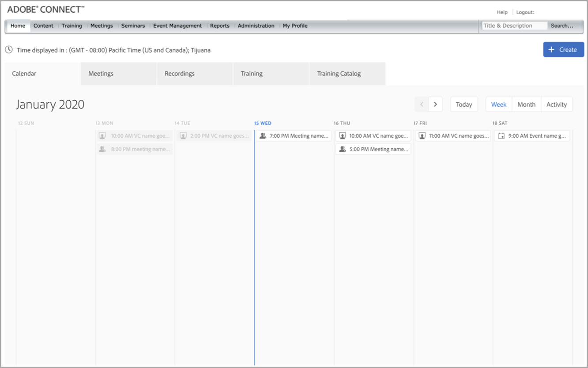Select Administration from the navigation bar
This screenshot has width=588, height=368.
(256, 26)
